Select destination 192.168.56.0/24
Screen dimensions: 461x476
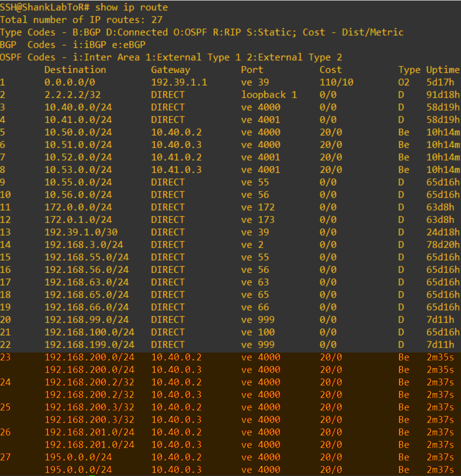[87, 269]
